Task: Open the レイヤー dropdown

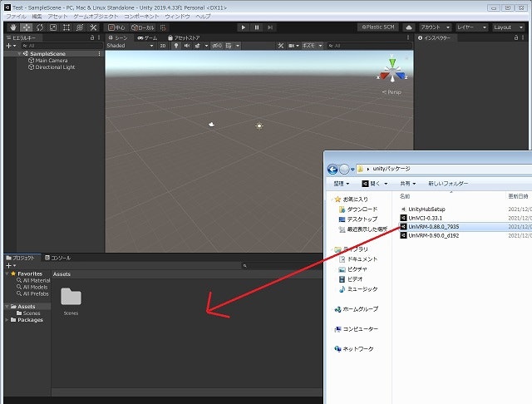Action: [x=471, y=27]
